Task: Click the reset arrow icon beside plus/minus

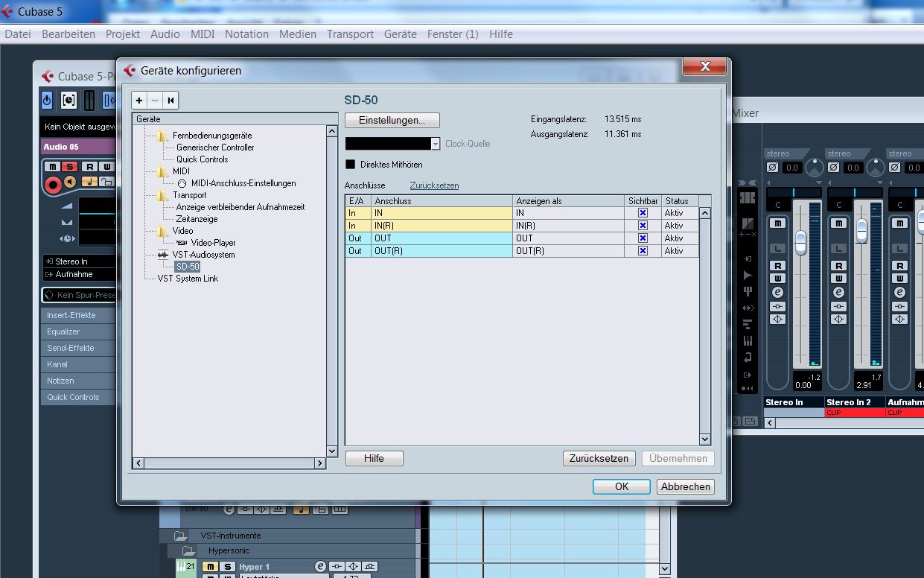Action: (x=171, y=101)
